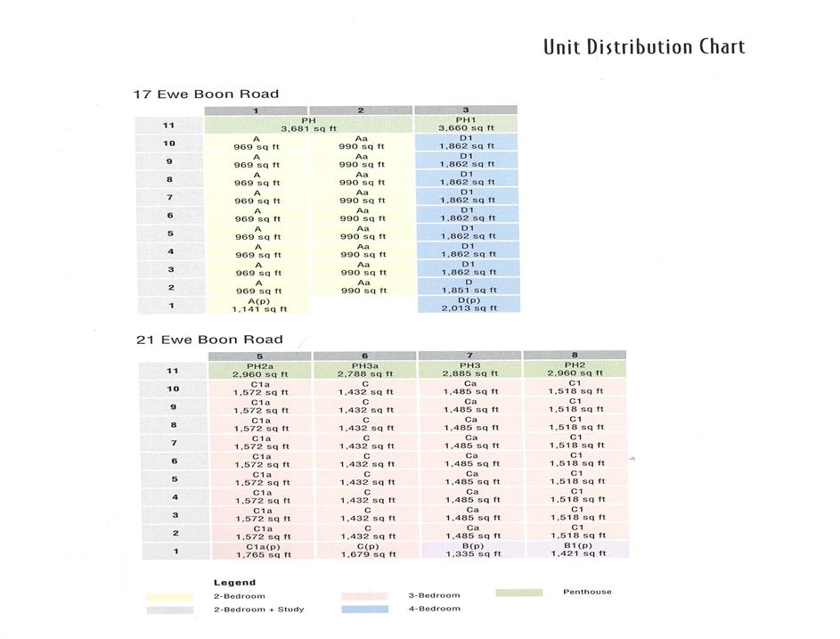Click the column 8 header
Image resolution: width=840 pixels, height=639 pixels.
[x=575, y=356]
